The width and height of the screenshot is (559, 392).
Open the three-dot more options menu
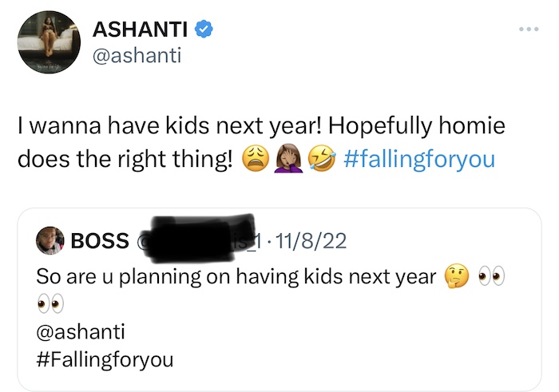529,29
